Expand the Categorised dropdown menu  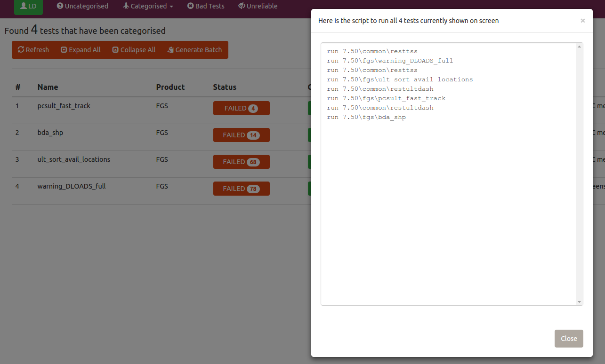(148, 6)
